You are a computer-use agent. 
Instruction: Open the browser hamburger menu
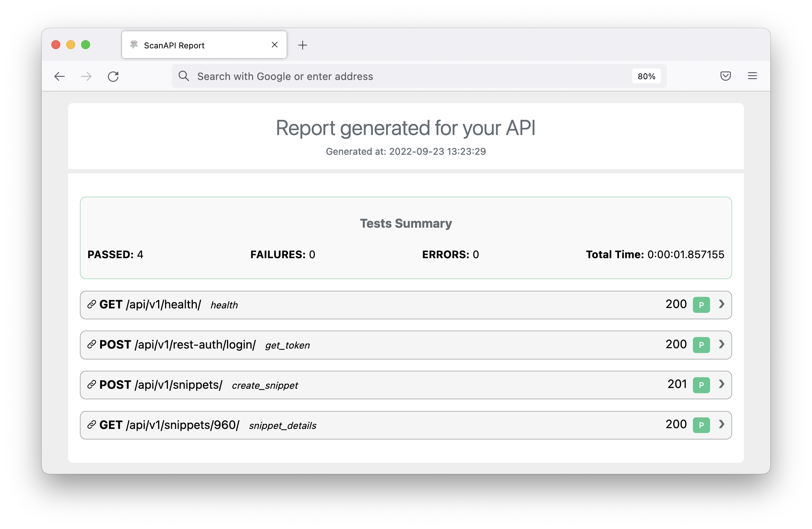(752, 76)
